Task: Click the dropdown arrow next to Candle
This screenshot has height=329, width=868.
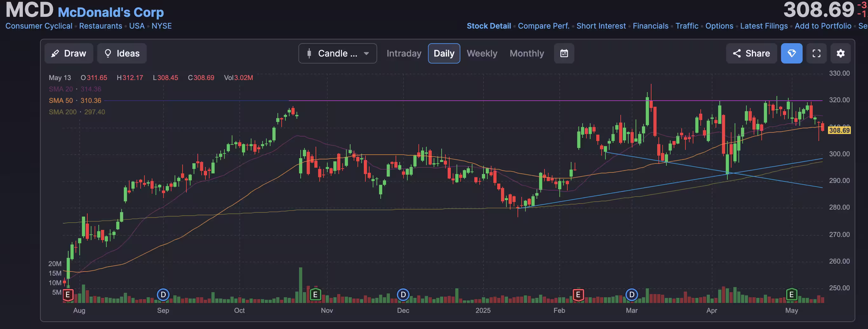Action: (x=366, y=53)
